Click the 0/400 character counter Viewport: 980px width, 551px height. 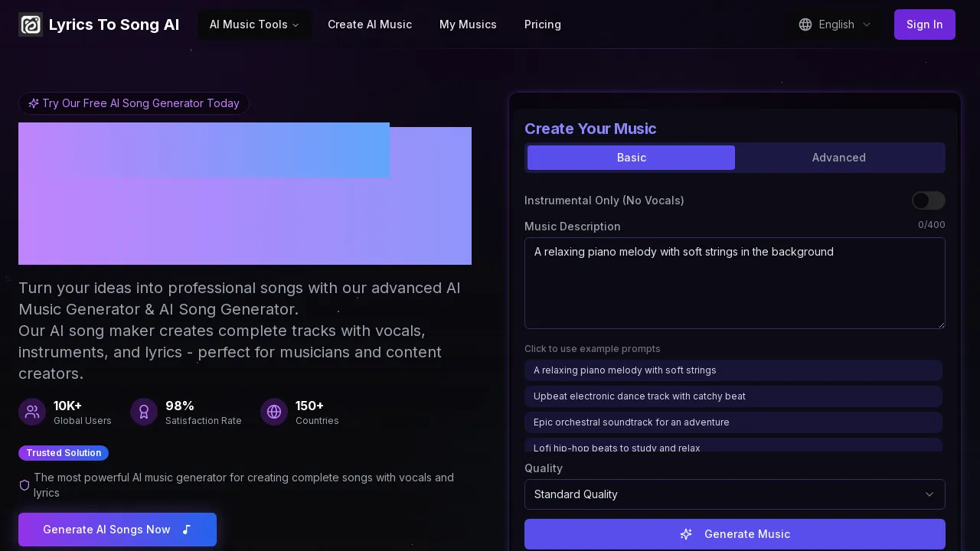point(932,225)
